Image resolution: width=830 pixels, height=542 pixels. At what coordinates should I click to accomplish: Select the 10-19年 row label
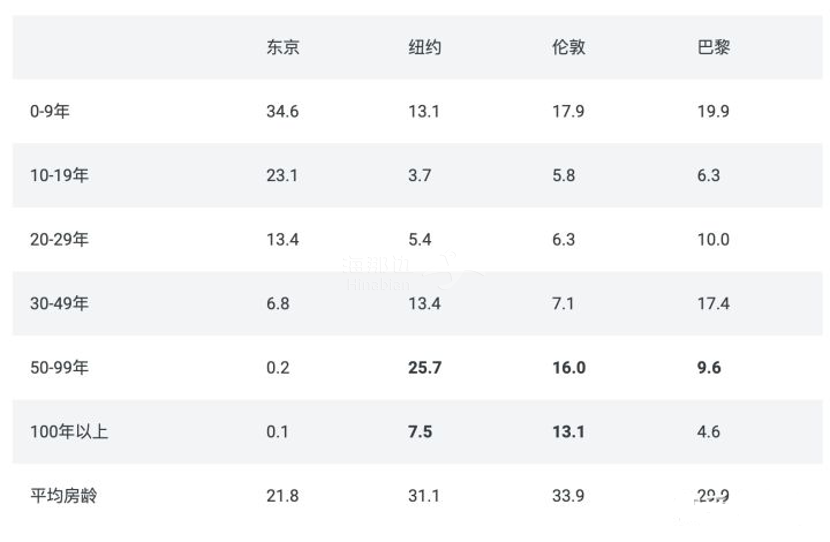(x=59, y=175)
